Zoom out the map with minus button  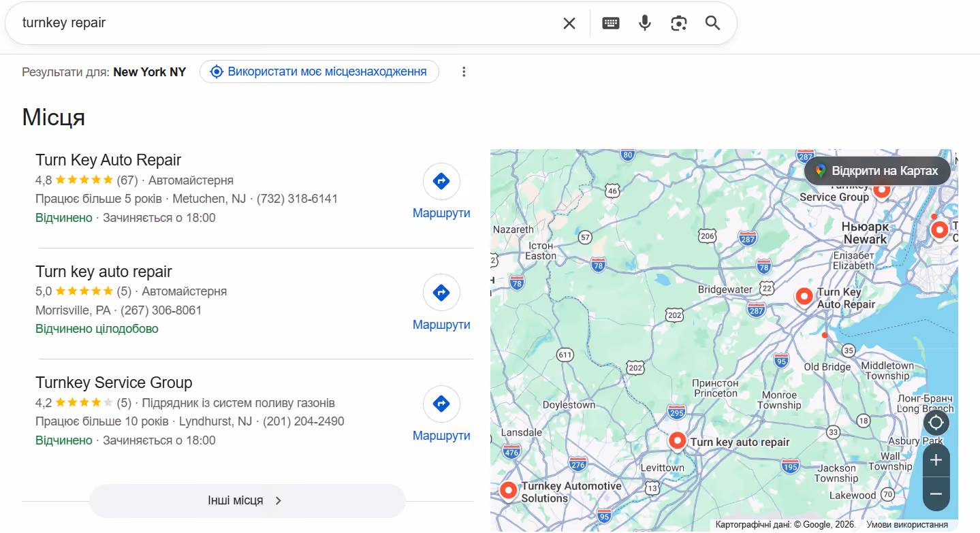pyautogui.click(x=936, y=494)
